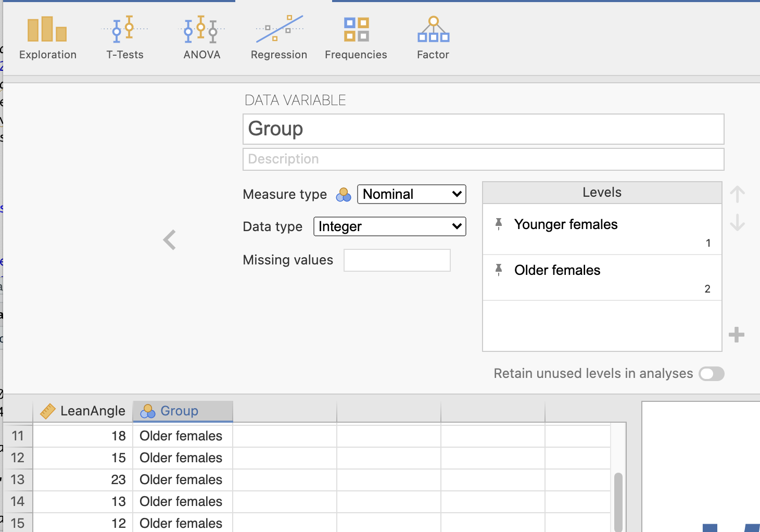Viewport: 760px width, 532px height.
Task: Open the Factor analysis menu
Action: click(x=433, y=39)
